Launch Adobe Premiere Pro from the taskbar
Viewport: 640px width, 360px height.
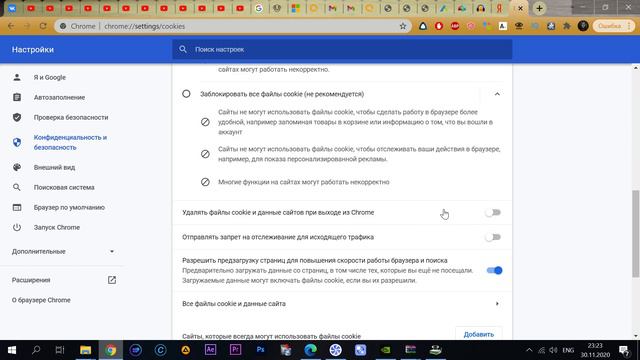point(236,350)
